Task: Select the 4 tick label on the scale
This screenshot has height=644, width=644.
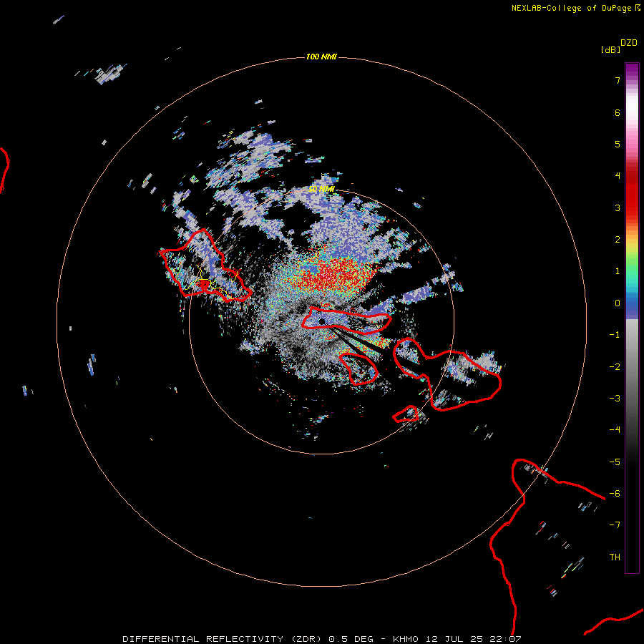Action: click(618, 176)
